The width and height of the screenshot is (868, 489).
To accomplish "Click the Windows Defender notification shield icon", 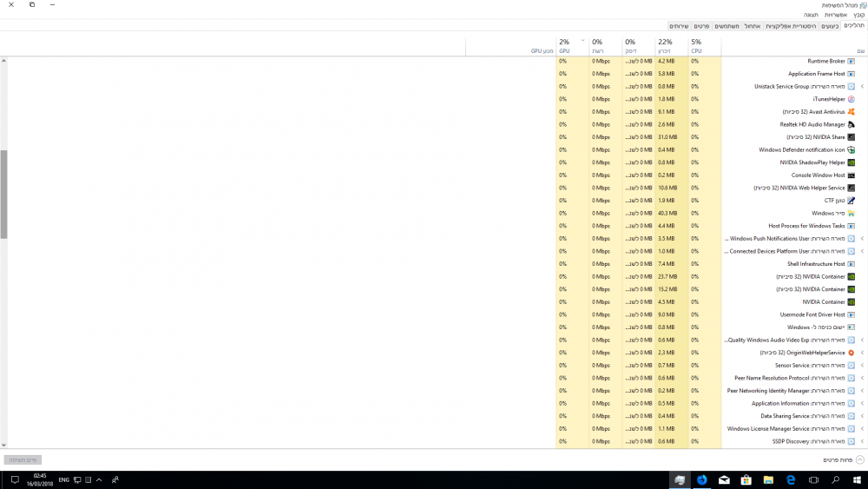I will click(852, 150).
